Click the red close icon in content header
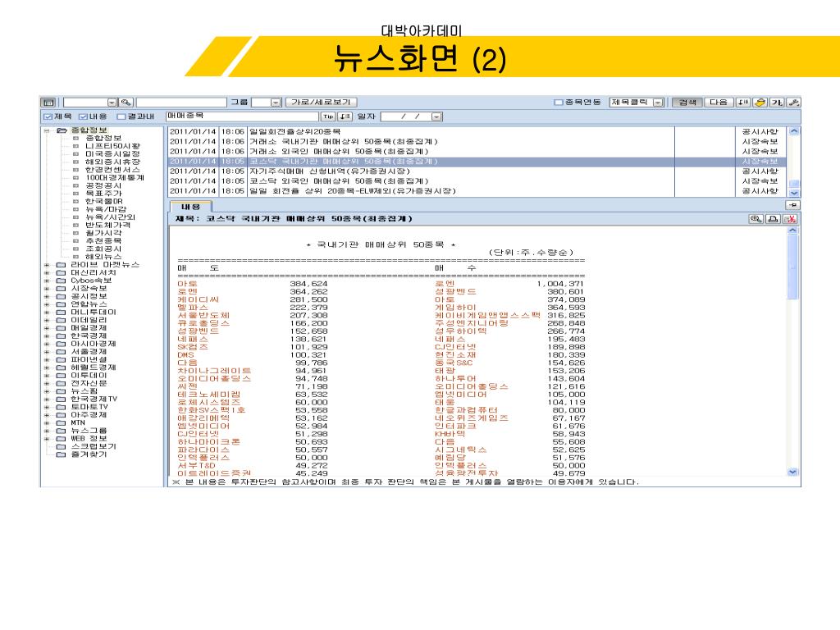The image size is (840, 630). [790, 218]
